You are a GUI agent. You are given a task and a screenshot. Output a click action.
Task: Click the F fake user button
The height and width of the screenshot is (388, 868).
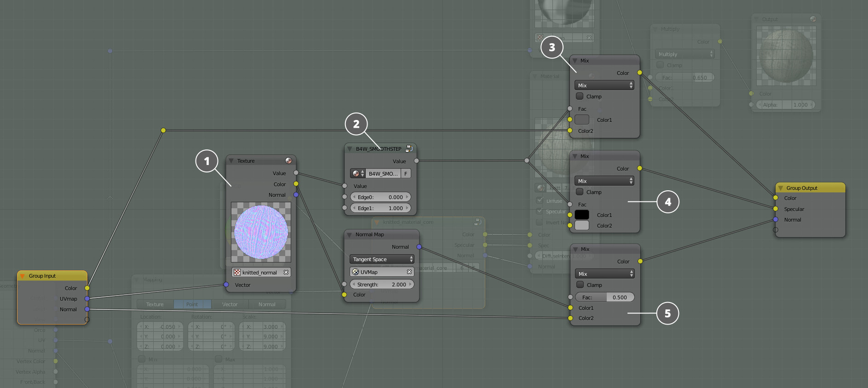coord(406,174)
